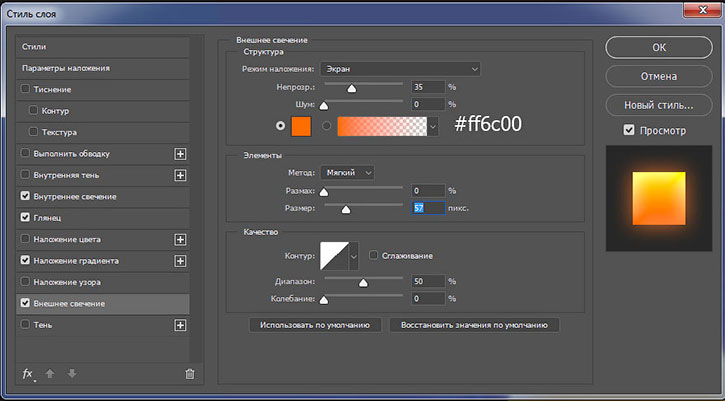
Task: Click the trash delete effect icon
Action: 190,374
